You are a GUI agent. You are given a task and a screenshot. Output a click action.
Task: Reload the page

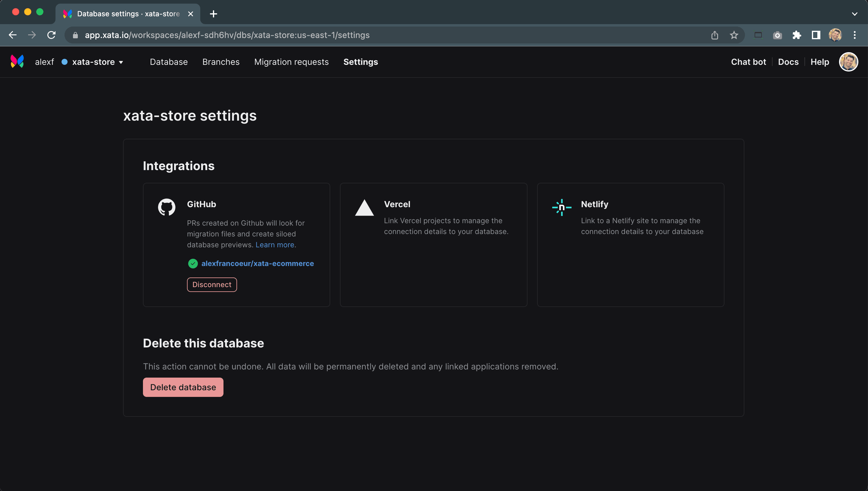click(51, 35)
